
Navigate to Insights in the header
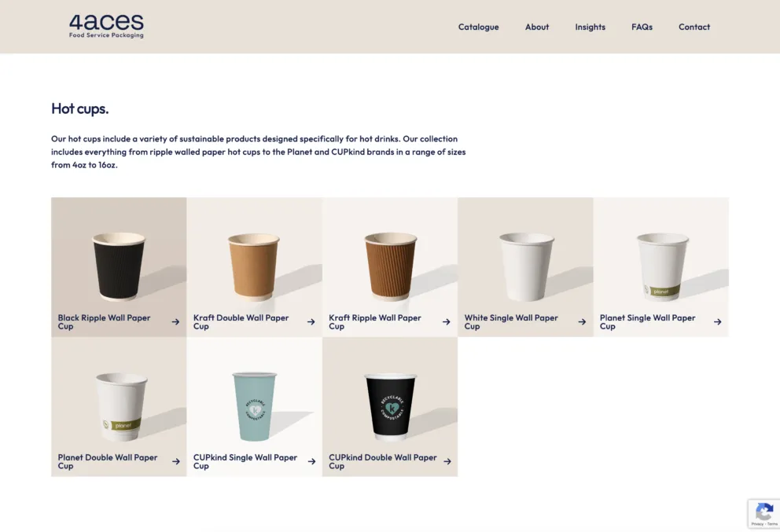point(590,27)
